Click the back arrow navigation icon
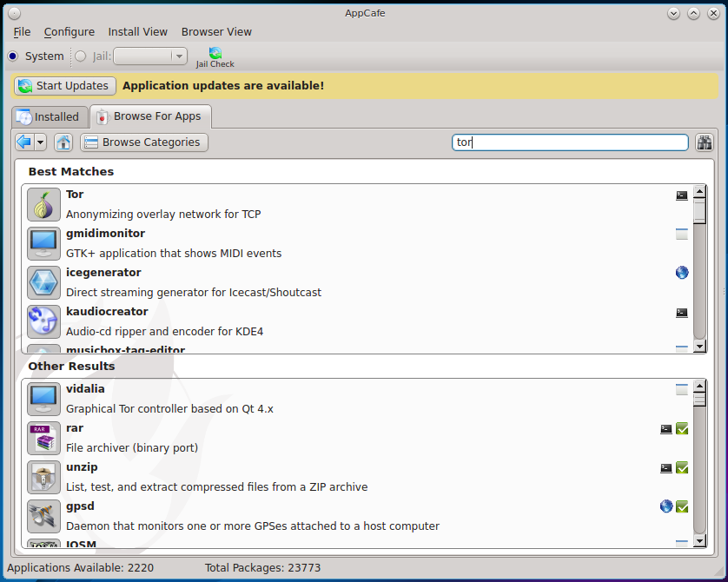This screenshot has height=582, width=728. click(24, 142)
